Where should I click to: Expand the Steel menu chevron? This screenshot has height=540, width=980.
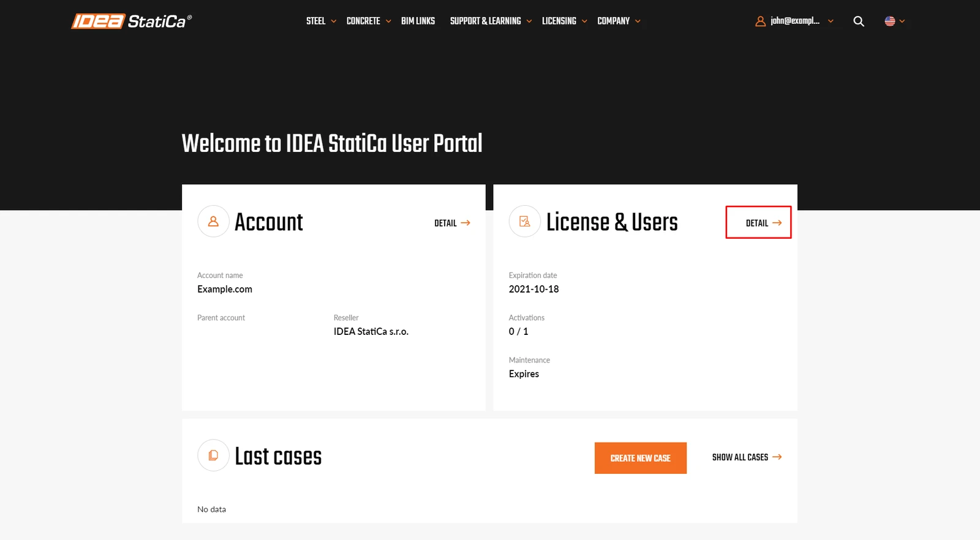pos(334,21)
